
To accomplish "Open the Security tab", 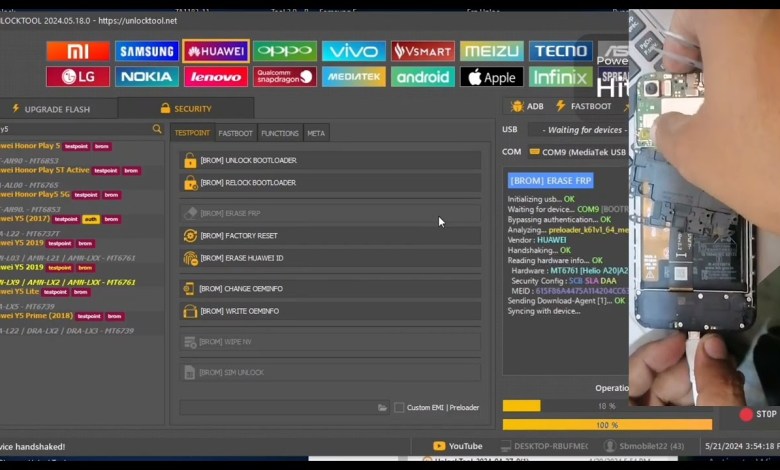I will [x=186, y=108].
